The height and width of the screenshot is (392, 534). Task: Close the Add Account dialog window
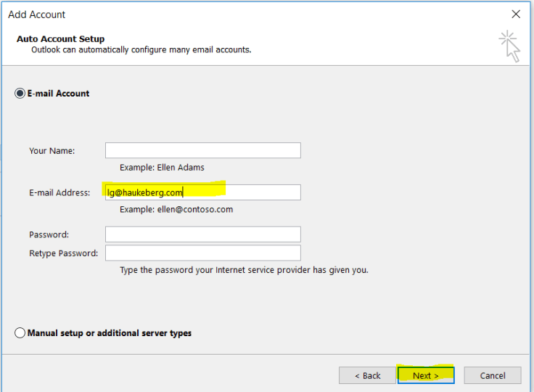516,15
